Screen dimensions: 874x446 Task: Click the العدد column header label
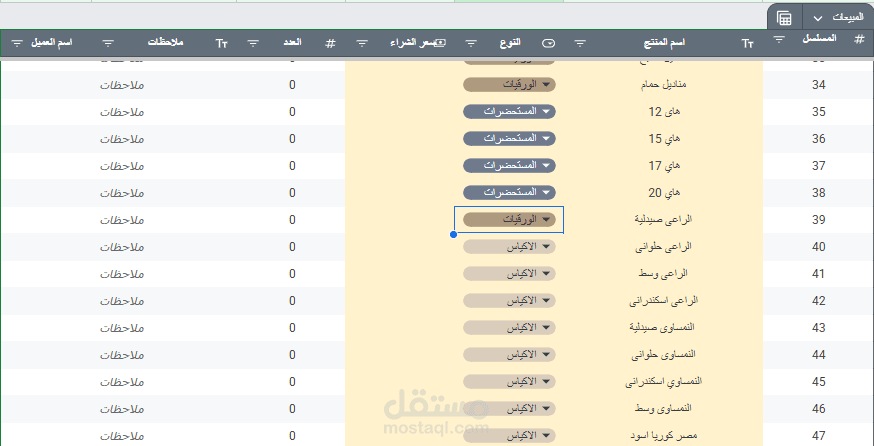pos(292,43)
